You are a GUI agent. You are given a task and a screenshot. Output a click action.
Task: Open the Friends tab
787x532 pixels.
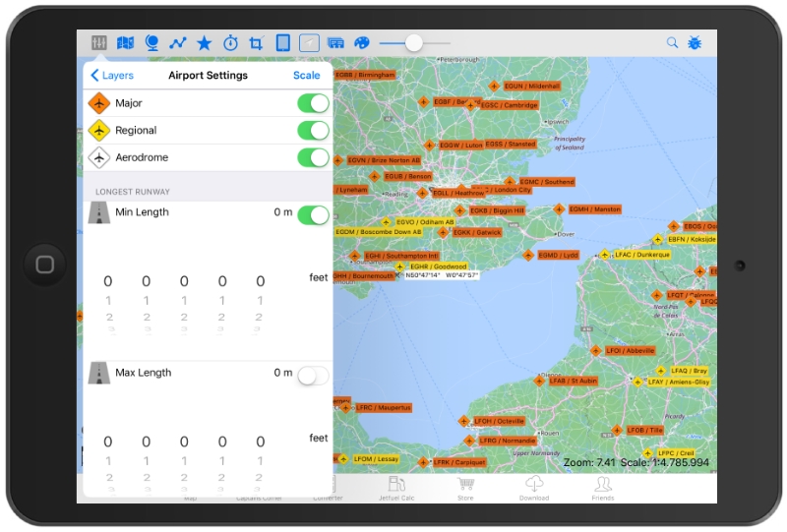tap(603, 489)
